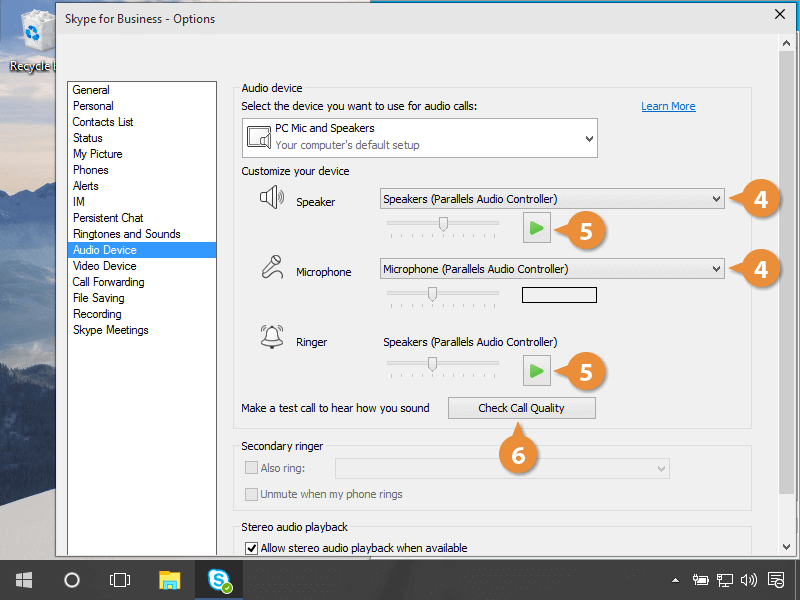Click the Check Call Quality button
The height and width of the screenshot is (600, 800).
point(521,408)
